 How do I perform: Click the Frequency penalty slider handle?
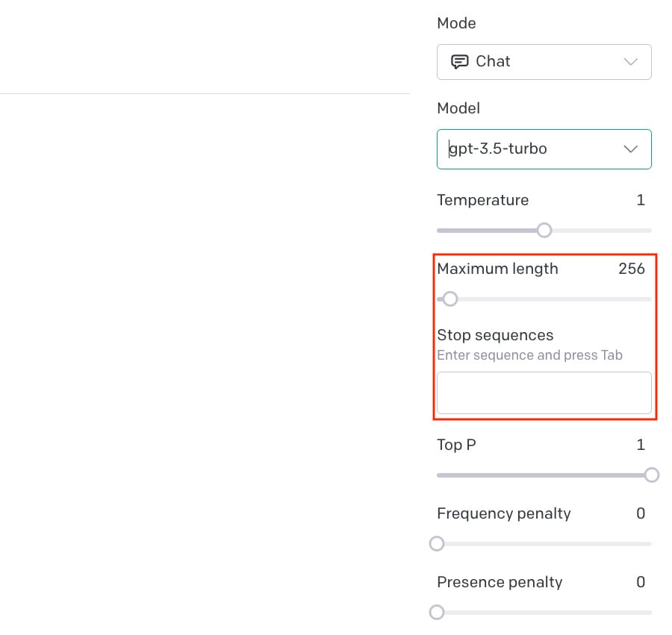(x=437, y=543)
